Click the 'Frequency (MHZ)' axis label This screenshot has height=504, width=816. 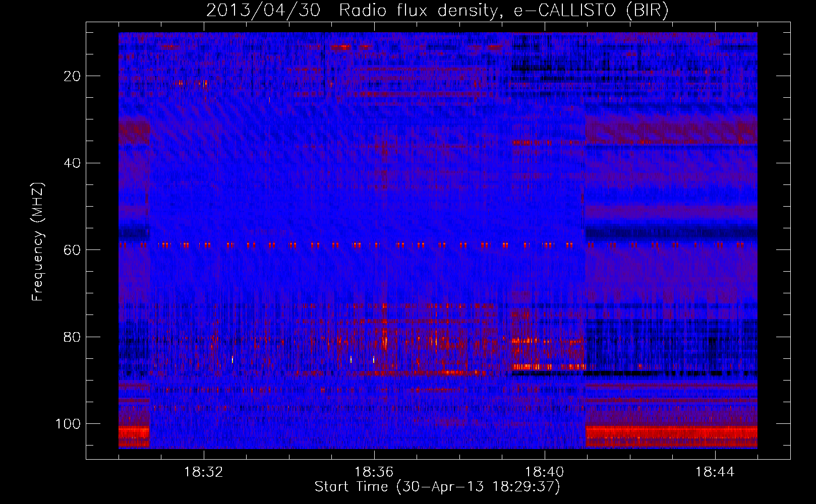click(x=38, y=241)
